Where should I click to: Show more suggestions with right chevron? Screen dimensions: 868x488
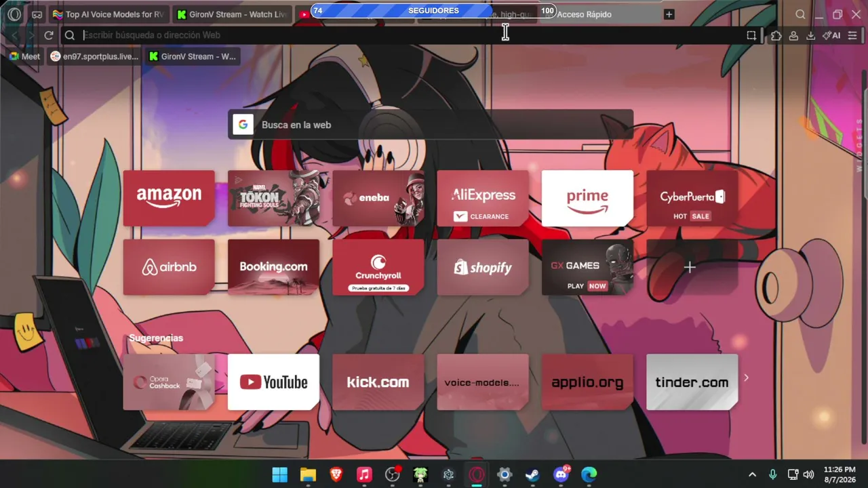(746, 378)
